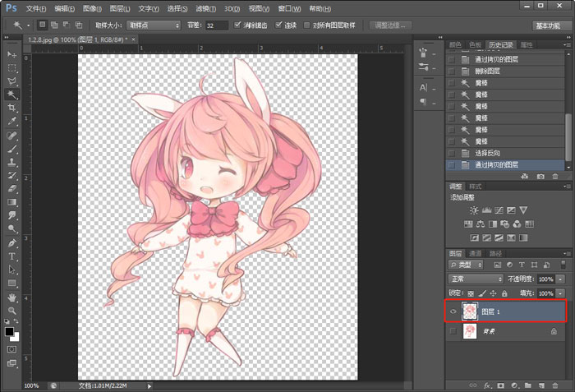Expand the 不透明度 opacity dropdown arrow
Screen dimensions: 575x392
pyautogui.click(x=560, y=279)
